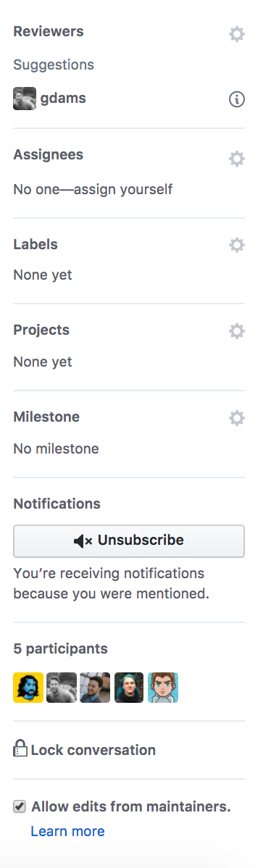Click the Reviewers section heading

[x=49, y=32]
